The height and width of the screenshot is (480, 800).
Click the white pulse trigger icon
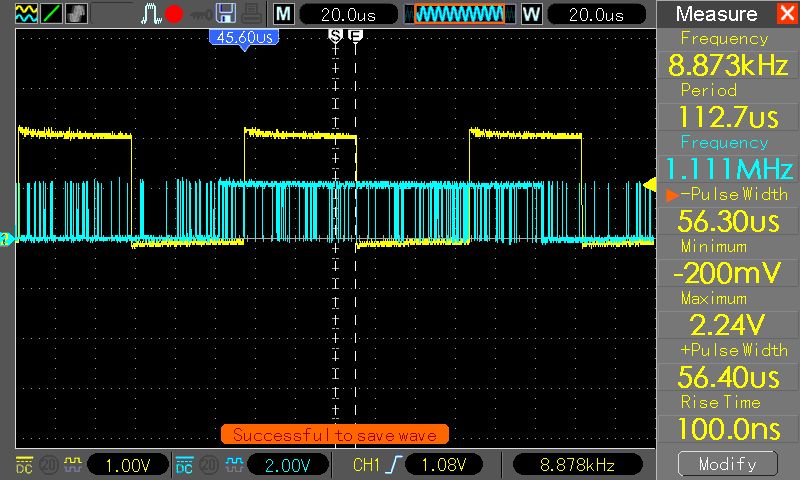coord(150,14)
